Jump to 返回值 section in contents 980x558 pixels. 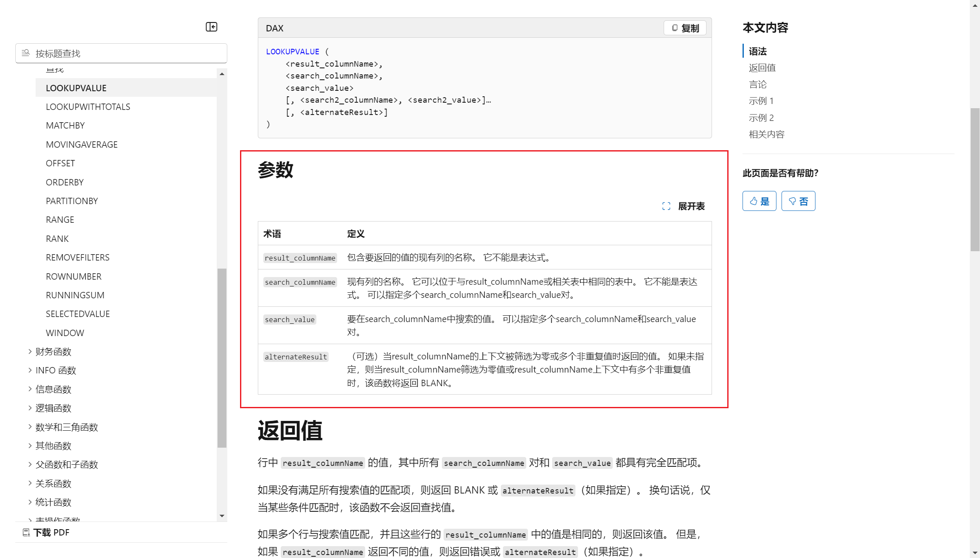pyautogui.click(x=762, y=68)
